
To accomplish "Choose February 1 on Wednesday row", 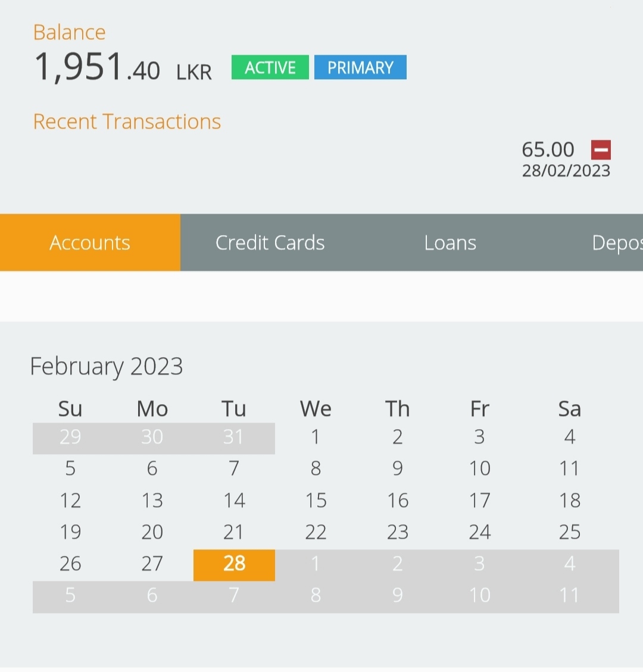I will [316, 437].
